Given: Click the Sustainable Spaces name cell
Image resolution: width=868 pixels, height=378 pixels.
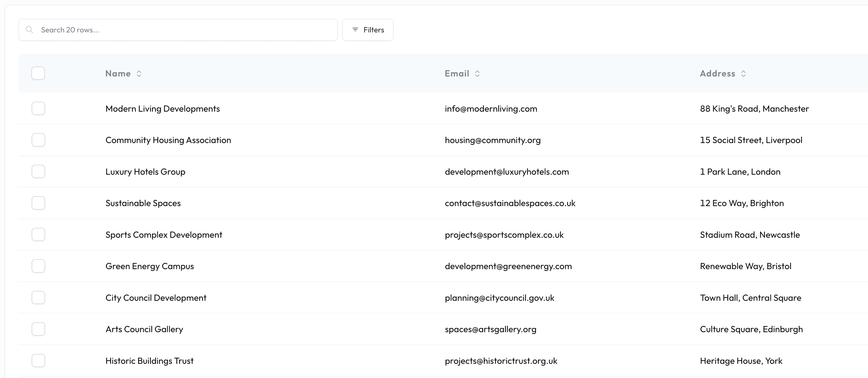Looking at the screenshot, I should click(x=143, y=203).
